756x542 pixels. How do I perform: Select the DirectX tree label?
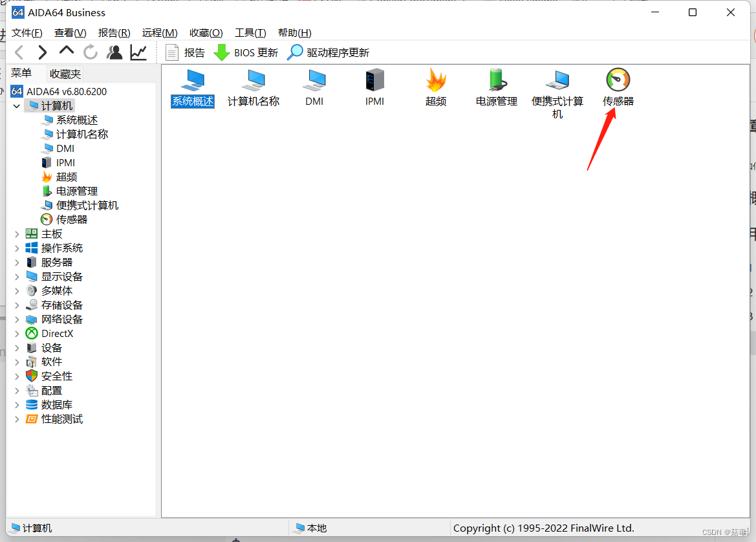pos(58,334)
